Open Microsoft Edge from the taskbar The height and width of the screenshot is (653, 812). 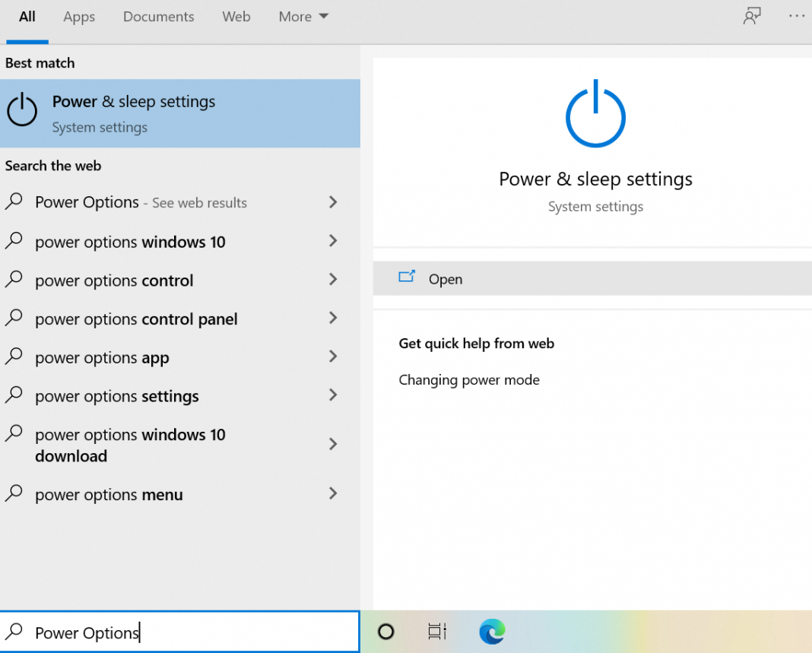point(492,631)
